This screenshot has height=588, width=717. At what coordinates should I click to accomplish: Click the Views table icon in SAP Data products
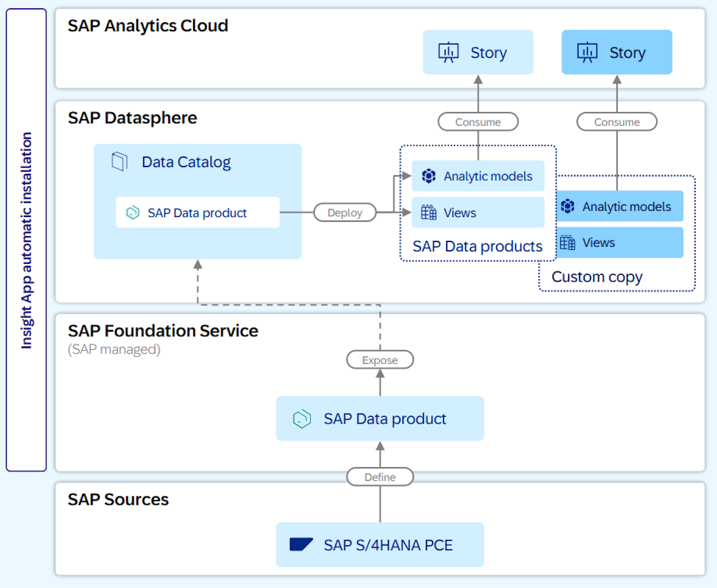(x=429, y=212)
